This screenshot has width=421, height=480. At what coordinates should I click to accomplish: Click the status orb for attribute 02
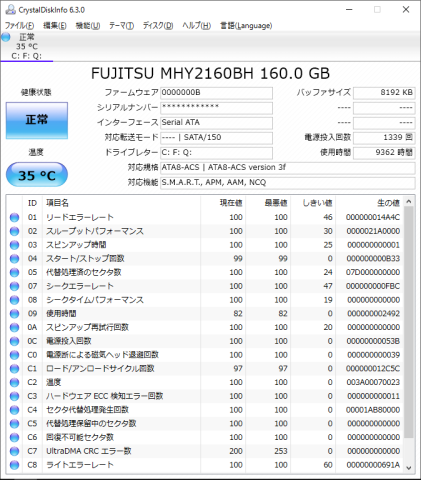tap(14, 231)
